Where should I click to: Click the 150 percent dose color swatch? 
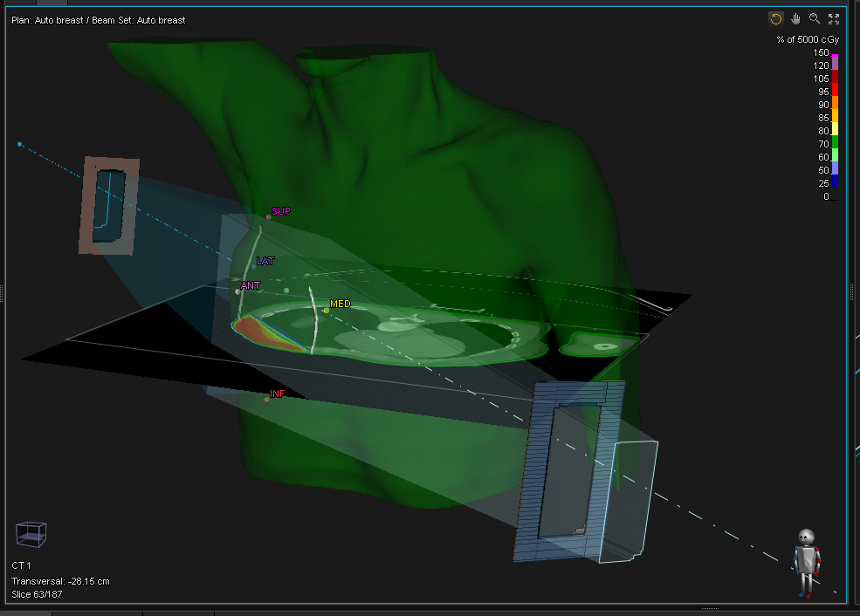click(x=835, y=56)
